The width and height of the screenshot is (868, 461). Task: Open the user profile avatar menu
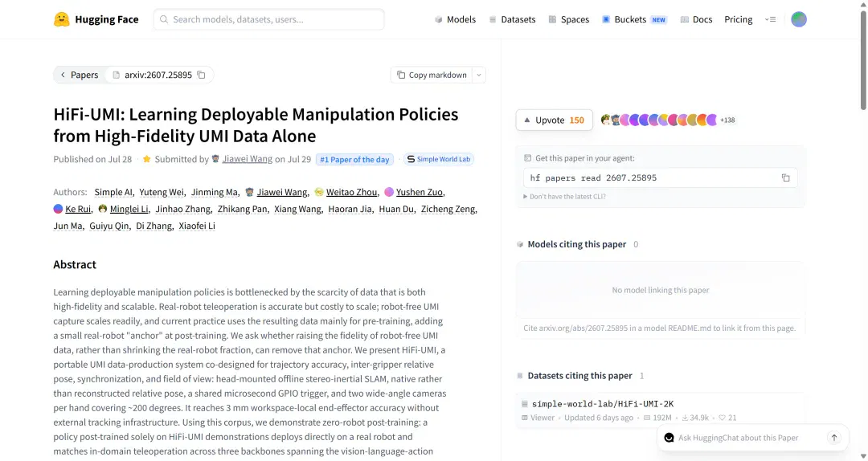tap(799, 19)
